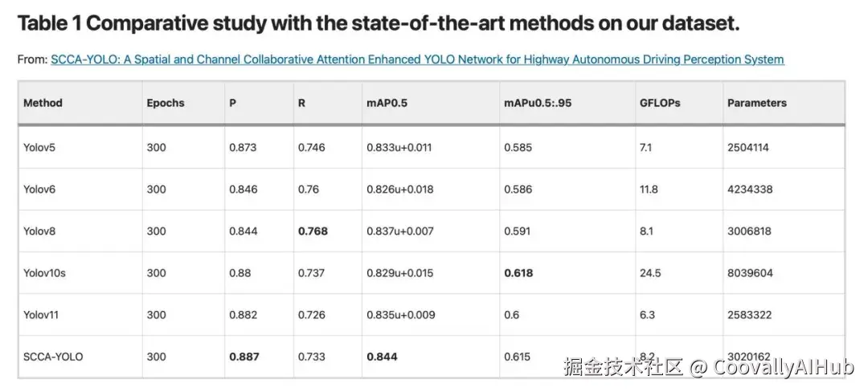This screenshot has width=868, height=392.
Task: Select the Yolov5 row label
Action: pyautogui.click(x=39, y=148)
